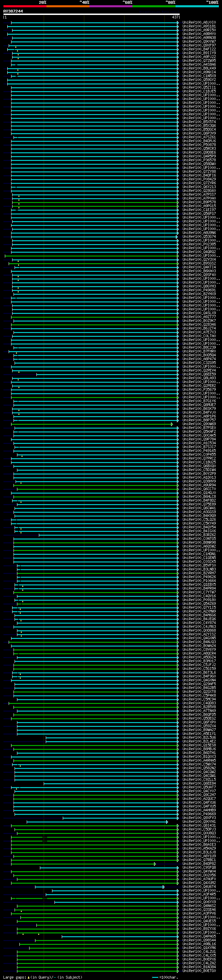
Task: Select the UniRef100_C5GI59 label
Action: pyautogui.click(x=199, y=669)
